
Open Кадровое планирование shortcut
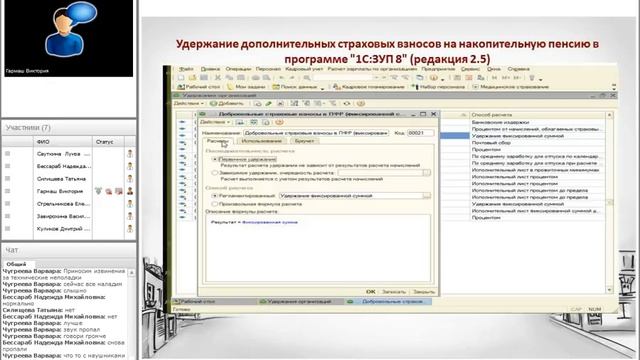click(x=368, y=87)
